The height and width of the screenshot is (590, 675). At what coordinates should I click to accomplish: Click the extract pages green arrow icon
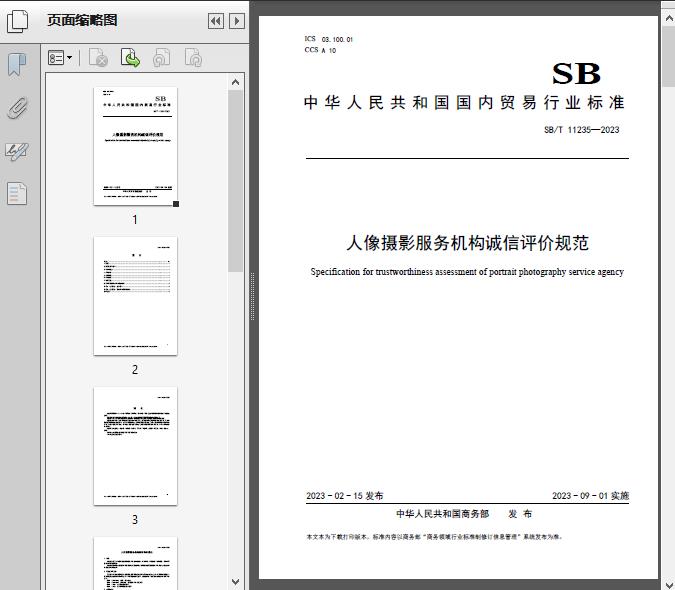click(130, 58)
